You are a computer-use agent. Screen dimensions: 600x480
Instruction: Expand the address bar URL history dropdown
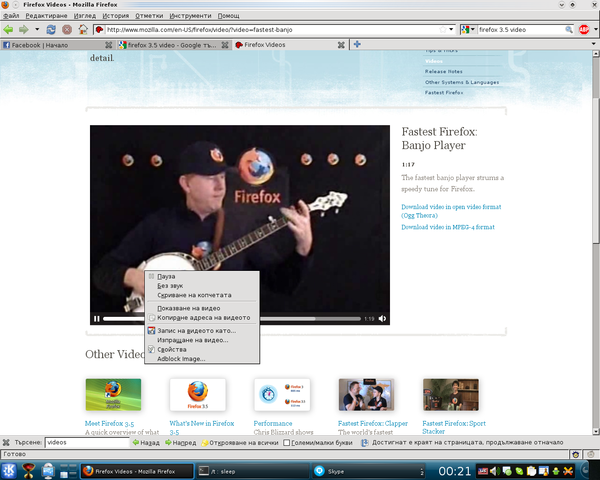coord(451,29)
